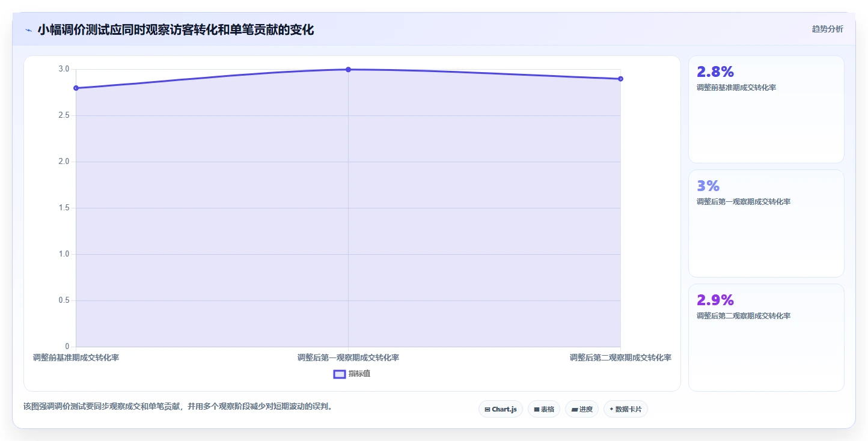Click the y-axis value 3.0
The height and width of the screenshot is (441, 868).
(x=64, y=69)
